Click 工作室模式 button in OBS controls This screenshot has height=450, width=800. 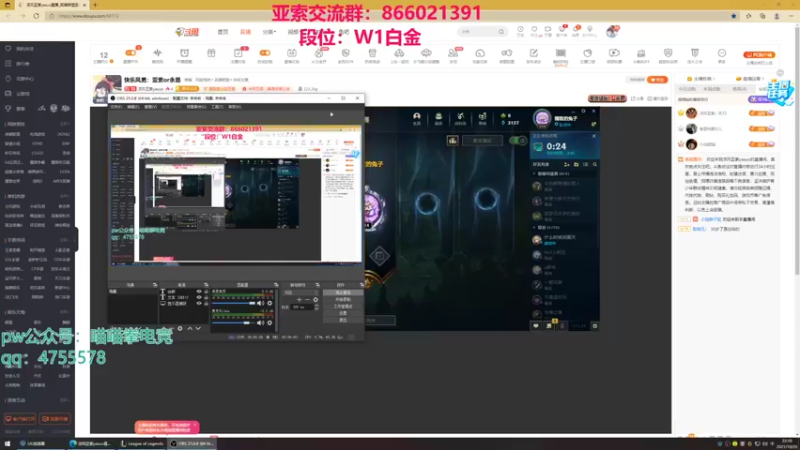pos(343,306)
